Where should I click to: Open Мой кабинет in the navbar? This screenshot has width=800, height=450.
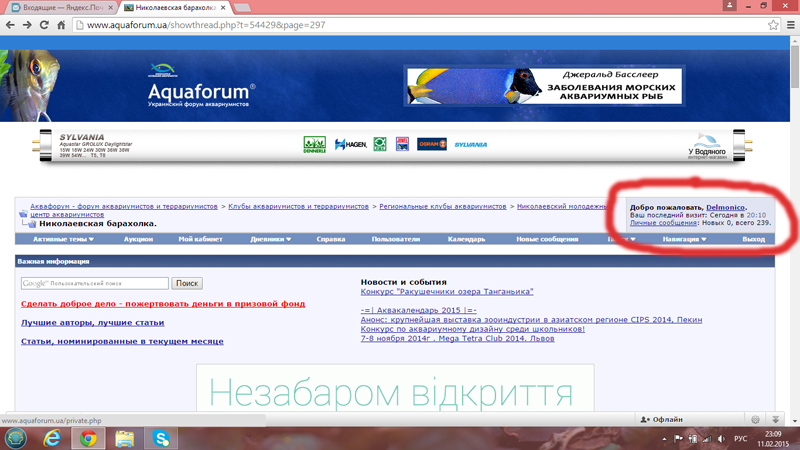pos(200,239)
